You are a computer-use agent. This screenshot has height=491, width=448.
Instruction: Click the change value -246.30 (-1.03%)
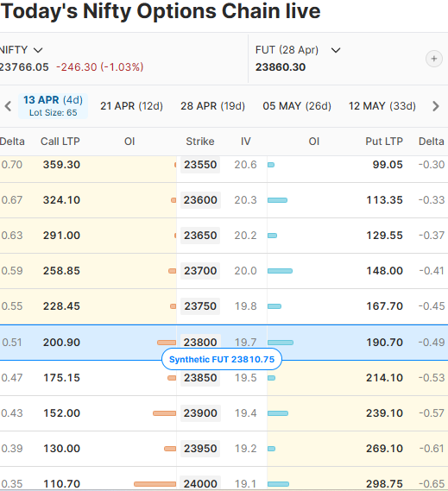[x=99, y=67]
